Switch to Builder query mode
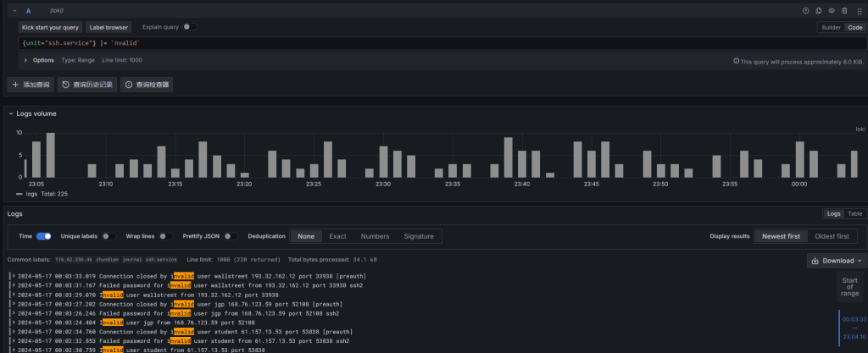Screen dimensions: 868x353 (831, 27)
